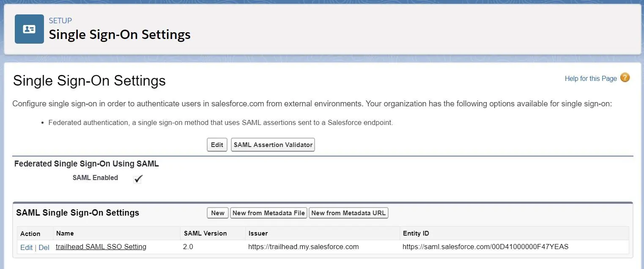
Task: Click New from Metadata URL button
Action: point(348,213)
